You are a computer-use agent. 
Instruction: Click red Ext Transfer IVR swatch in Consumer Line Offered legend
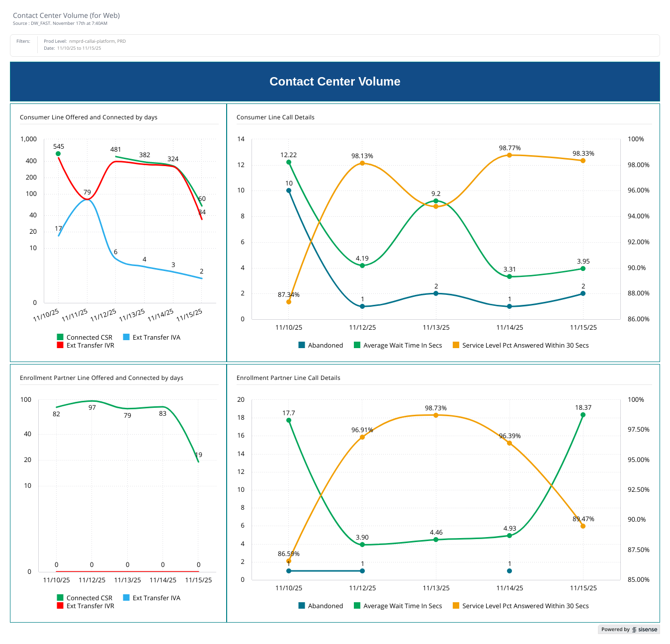60,345
